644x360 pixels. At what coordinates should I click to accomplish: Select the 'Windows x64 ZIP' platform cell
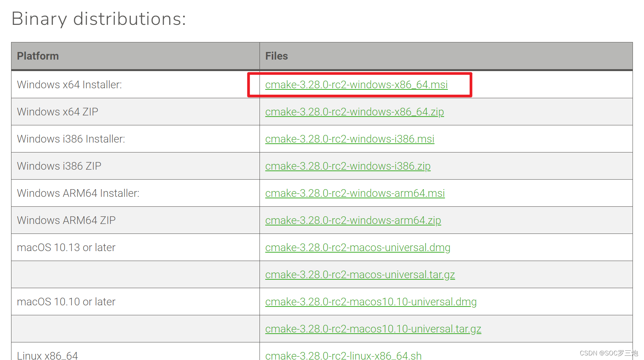135,112
